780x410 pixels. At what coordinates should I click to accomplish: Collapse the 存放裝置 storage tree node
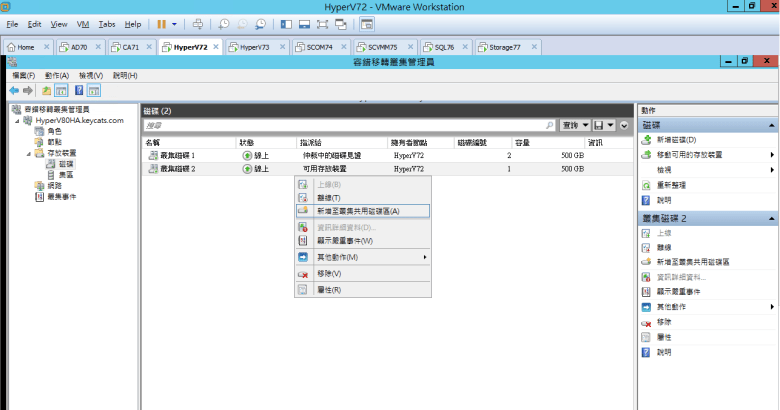click(x=28, y=153)
